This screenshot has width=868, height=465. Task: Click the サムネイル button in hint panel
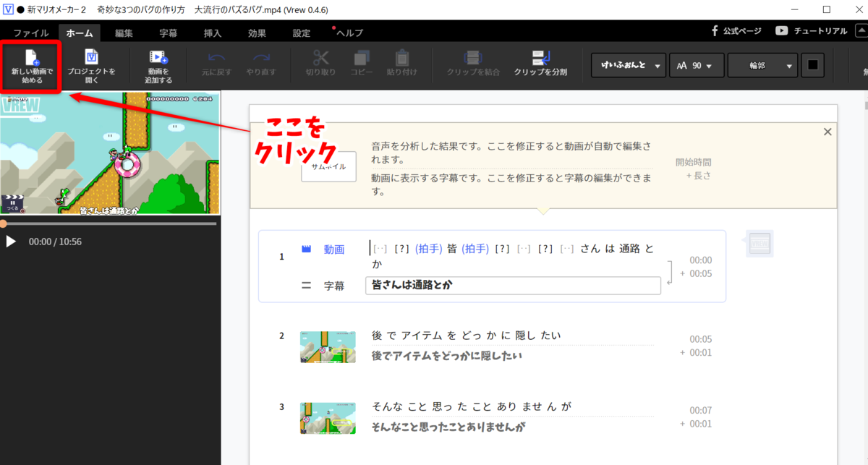(x=329, y=166)
